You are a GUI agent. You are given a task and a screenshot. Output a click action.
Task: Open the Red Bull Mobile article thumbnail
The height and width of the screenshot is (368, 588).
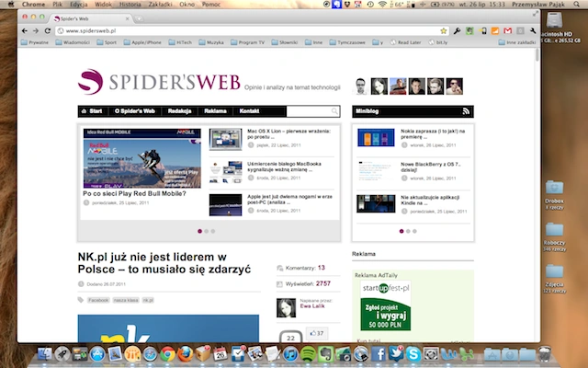click(141, 158)
